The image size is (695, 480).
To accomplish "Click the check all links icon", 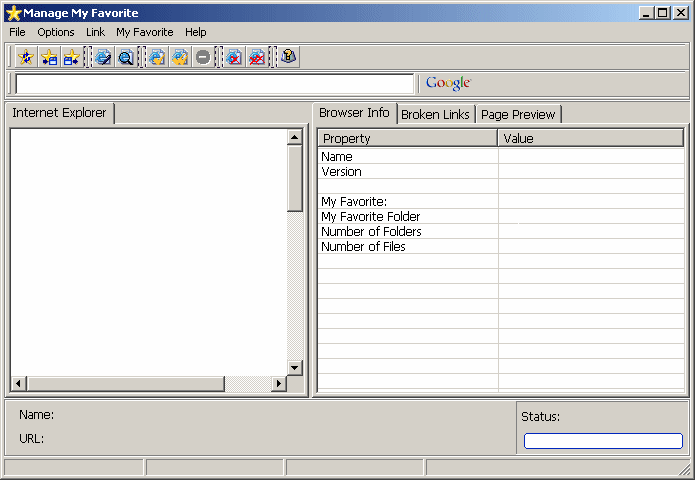I will [x=180, y=57].
